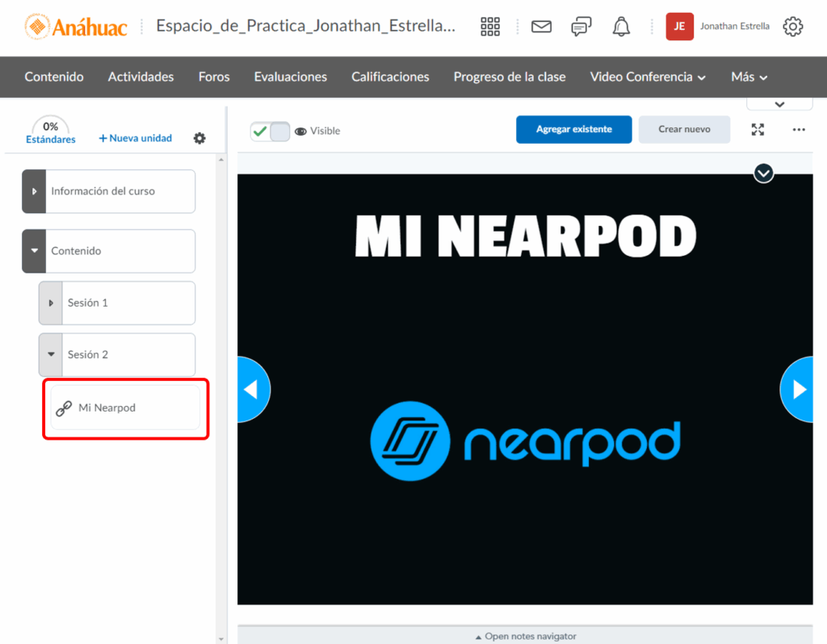
Task: Toggle the Visible switch for content
Action: [270, 131]
